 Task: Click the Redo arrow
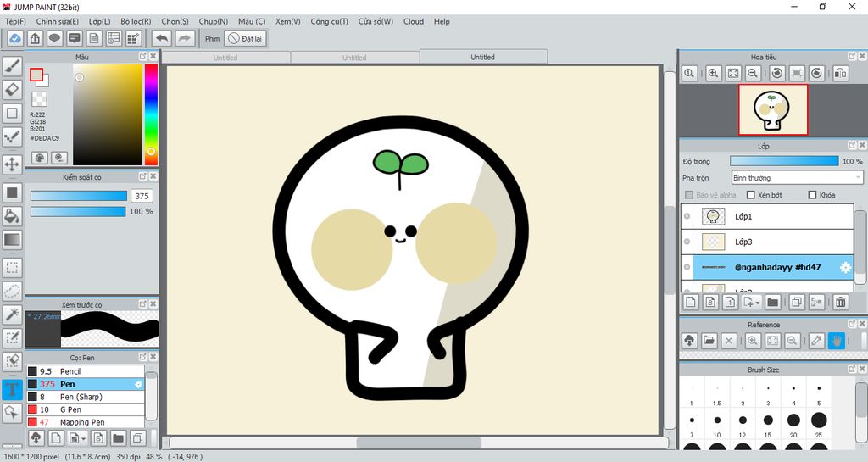[184, 38]
